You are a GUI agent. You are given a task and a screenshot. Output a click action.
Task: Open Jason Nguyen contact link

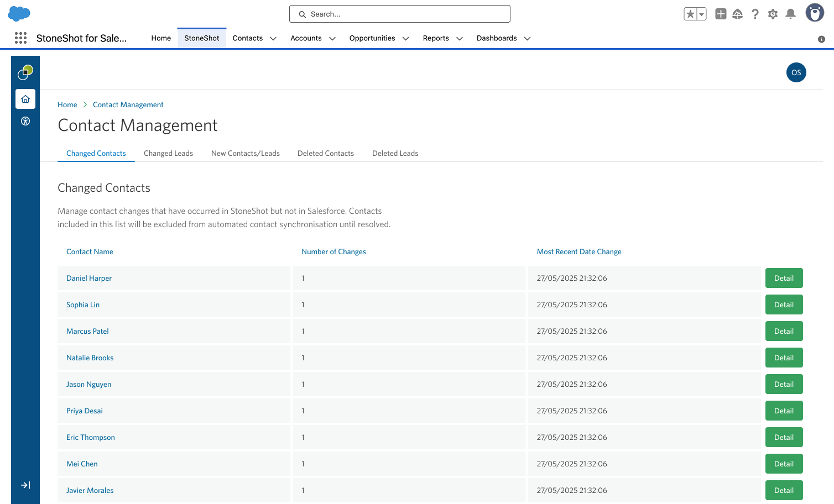(89, 384)
